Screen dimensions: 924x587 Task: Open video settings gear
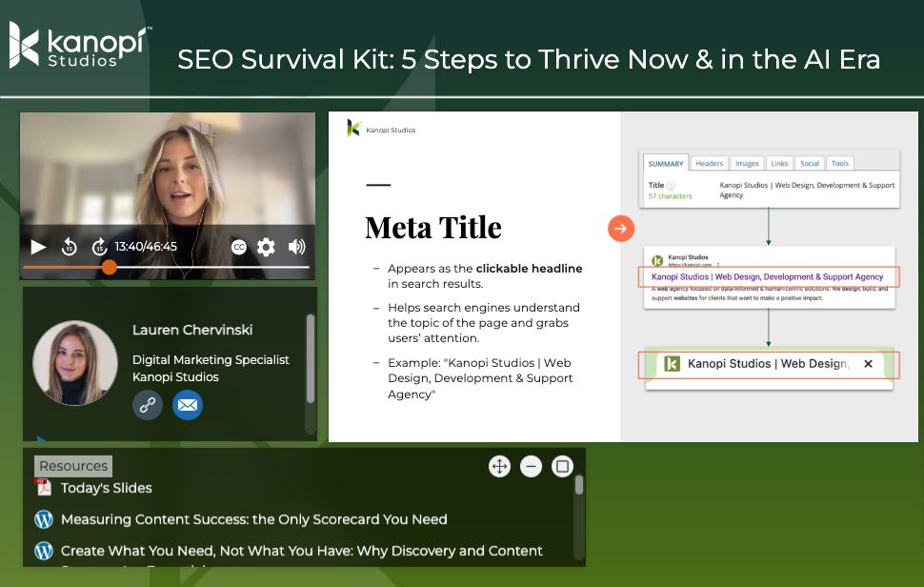(266, 247)
